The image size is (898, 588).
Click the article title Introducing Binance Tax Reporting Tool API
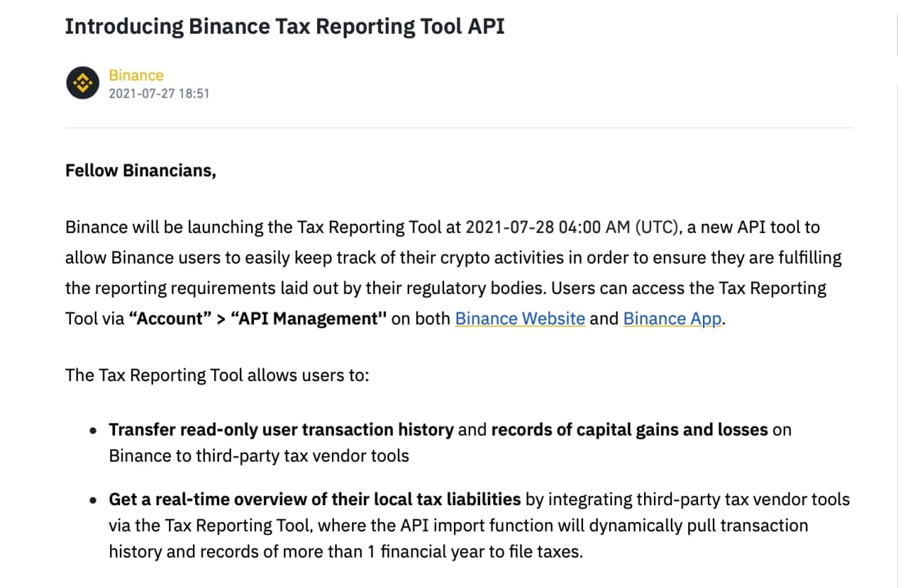(285, 26)
